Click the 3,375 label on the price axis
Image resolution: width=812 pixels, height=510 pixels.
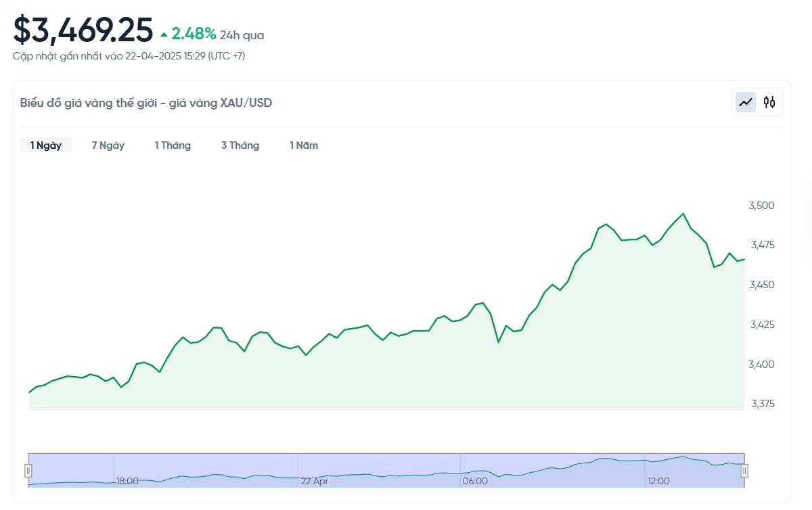761,404
